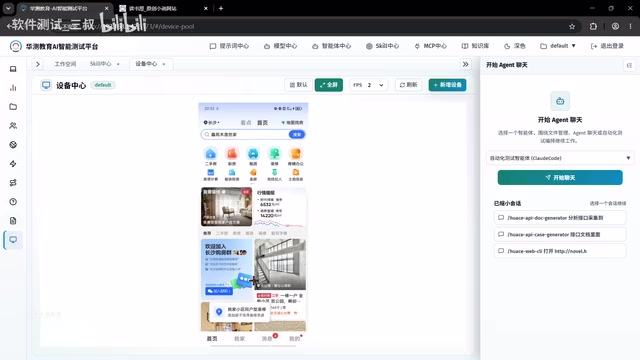Open the workspace monitor icon in left sidebar

pyautogui.click(x=13, y=69)
